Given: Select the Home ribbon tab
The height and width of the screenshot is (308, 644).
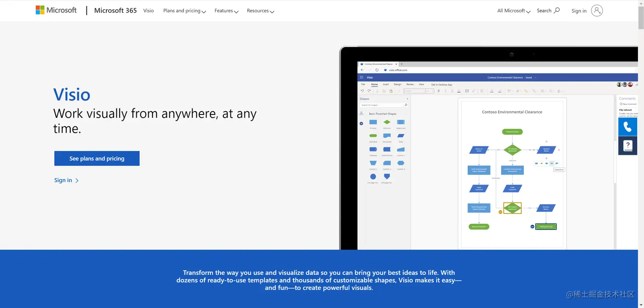Looking at the screenshot, I should click(x=374, y=84).
